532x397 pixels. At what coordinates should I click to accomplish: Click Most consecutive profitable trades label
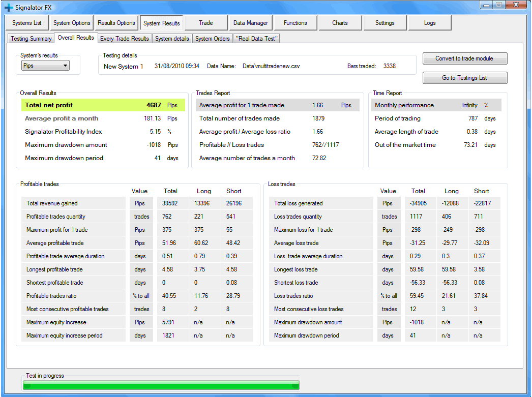tap(68, 309)
